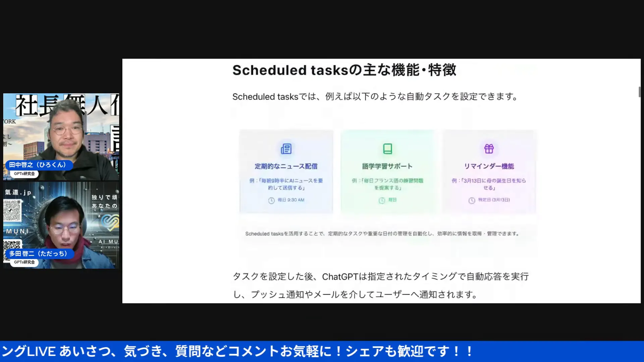644x362 pixels.
Task: Click the 定期的なニュース配信 news icon
Action: (286, 149)
